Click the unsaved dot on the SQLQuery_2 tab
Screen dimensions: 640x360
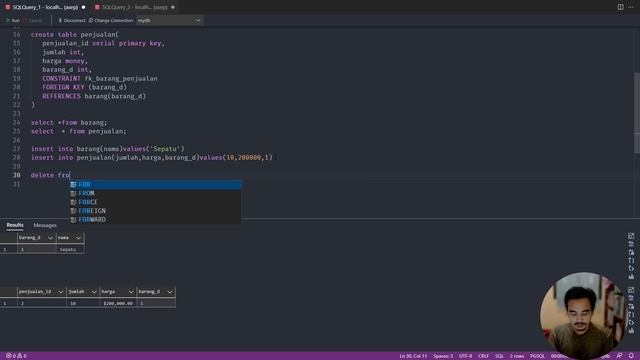173,7
